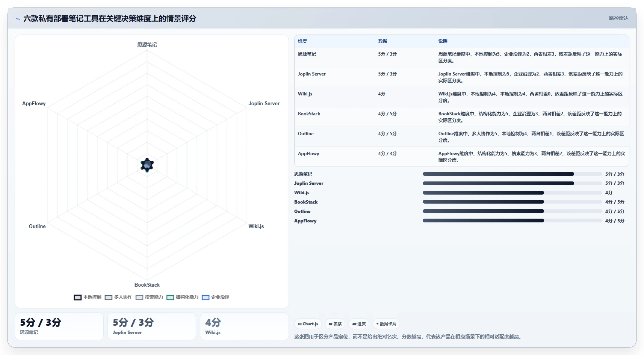Screen dimensions: 644x355
Task: Open the Joplin Server data card
Action: click(152, 326)
